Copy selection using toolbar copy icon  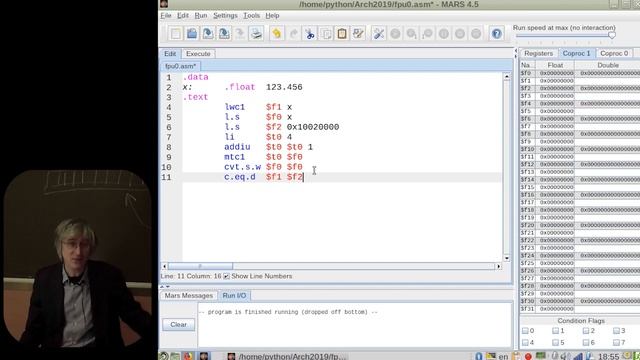point(326,33)
